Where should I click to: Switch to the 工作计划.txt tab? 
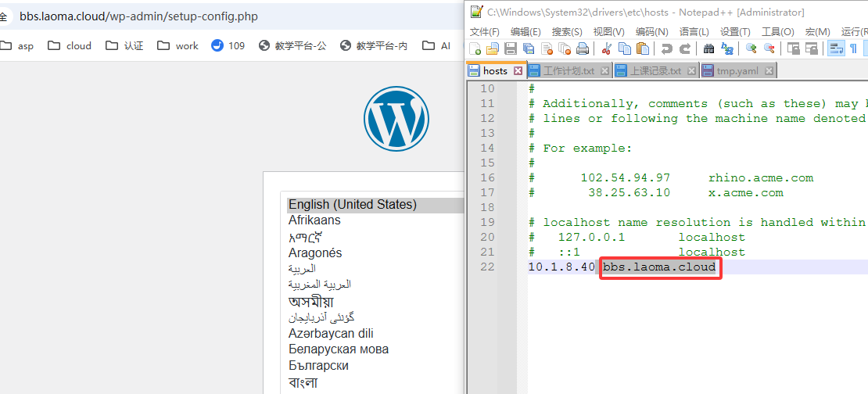point(569,71)
